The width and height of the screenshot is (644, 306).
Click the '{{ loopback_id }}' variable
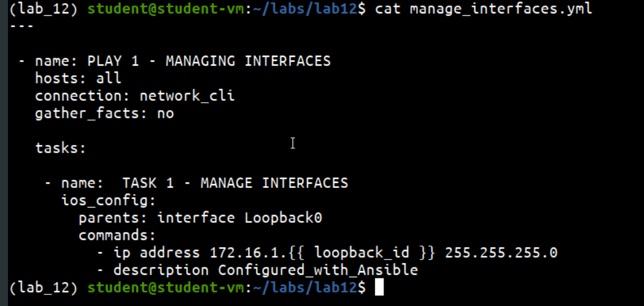362,253
